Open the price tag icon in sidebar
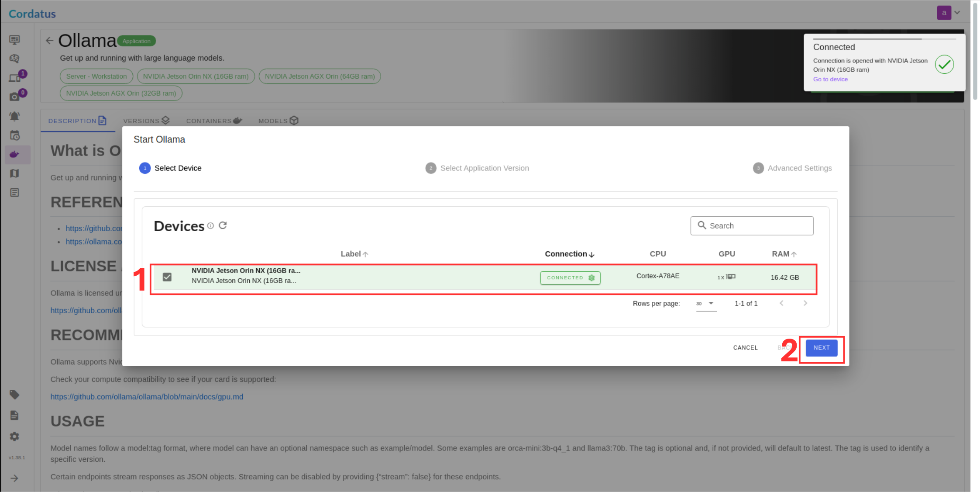The image size is (980, 492). [14, 395]
